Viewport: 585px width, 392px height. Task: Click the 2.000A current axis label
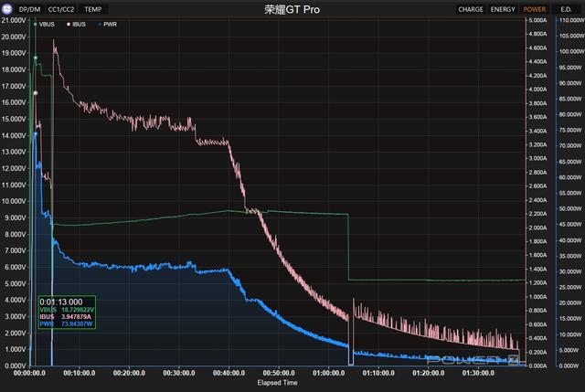click(x=538, y=228)
